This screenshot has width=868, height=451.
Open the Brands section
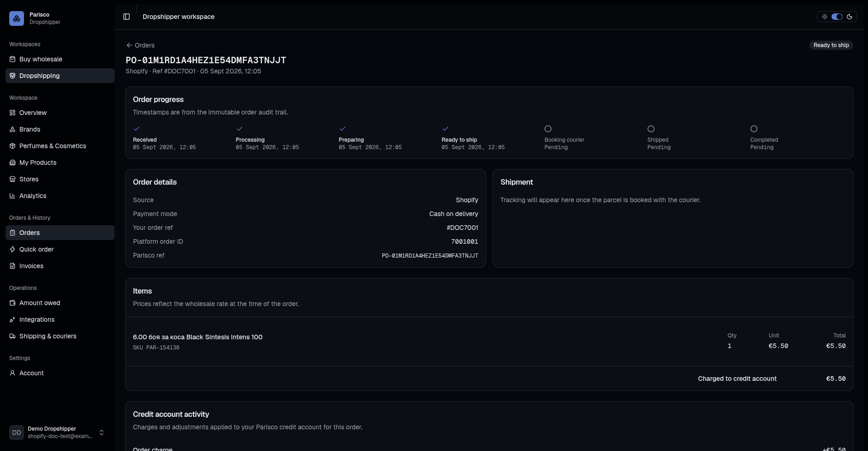coord(60,129)
